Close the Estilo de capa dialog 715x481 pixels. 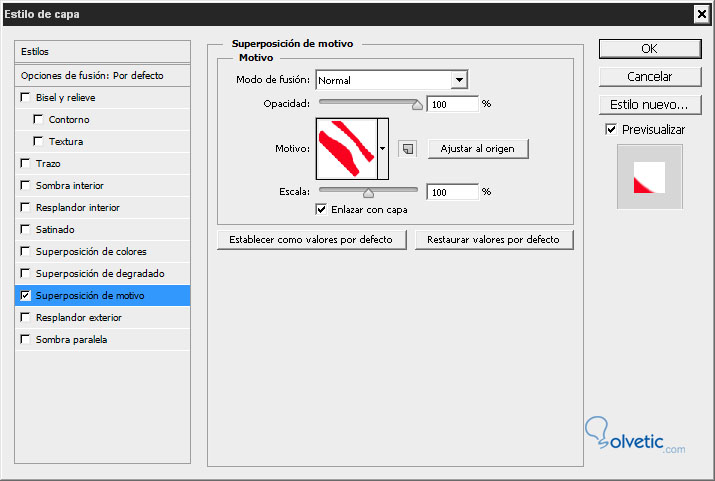click(x=702, y=14)
